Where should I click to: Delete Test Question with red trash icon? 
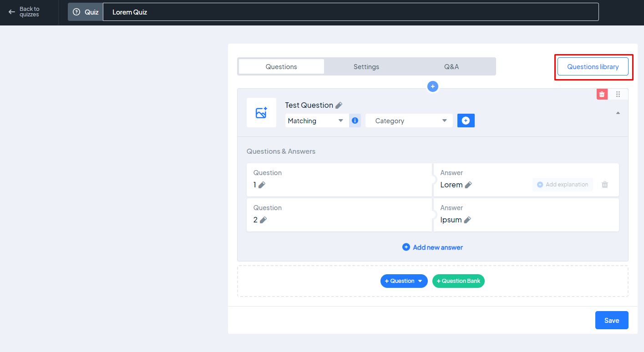coord(602,94)
